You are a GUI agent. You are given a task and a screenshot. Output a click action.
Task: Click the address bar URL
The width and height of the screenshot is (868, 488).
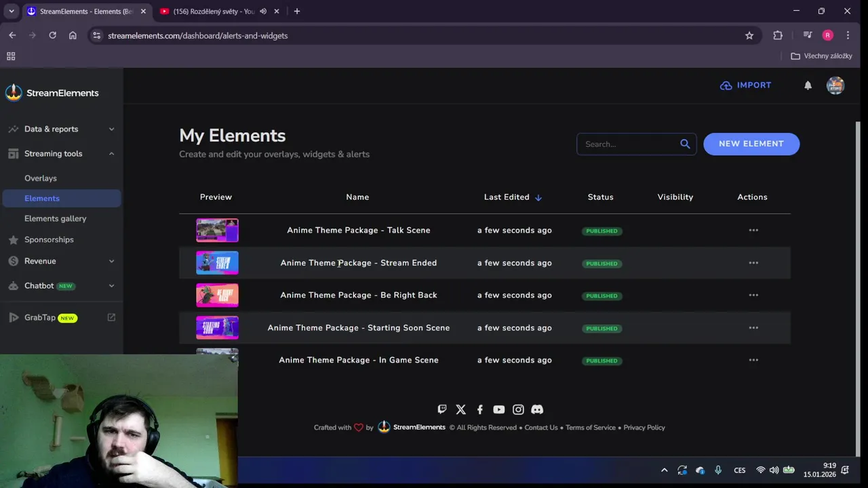(x=198, y=35)
